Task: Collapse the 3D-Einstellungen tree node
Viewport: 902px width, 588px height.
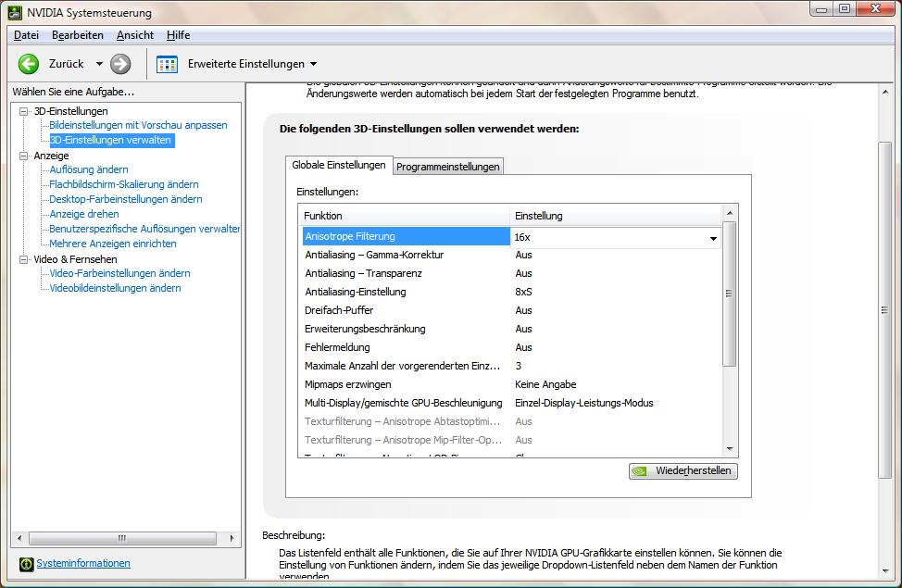Action: (23, 111)
